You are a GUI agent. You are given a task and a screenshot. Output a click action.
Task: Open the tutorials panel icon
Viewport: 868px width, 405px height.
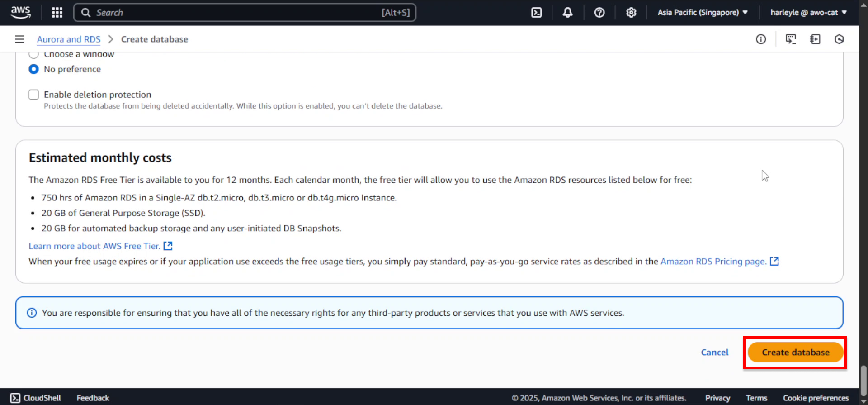point(815,39)
